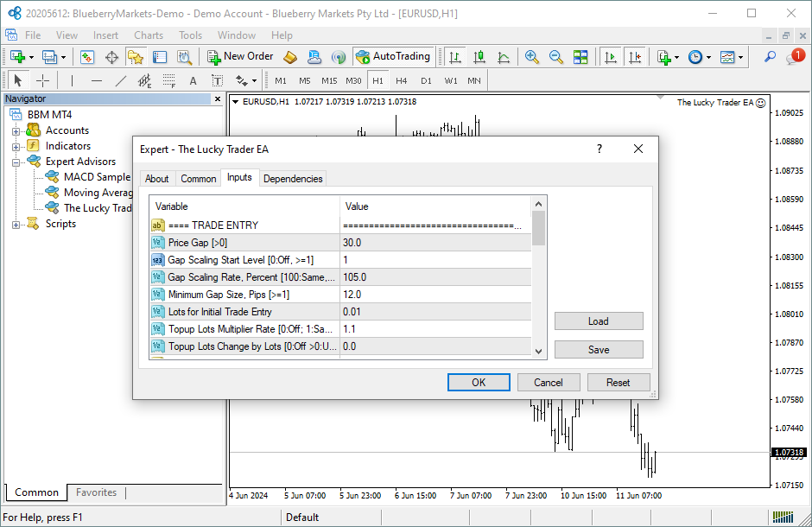Switch to the About tab
The width and height of the screenshot is (812, 527).
click(157, 179)
